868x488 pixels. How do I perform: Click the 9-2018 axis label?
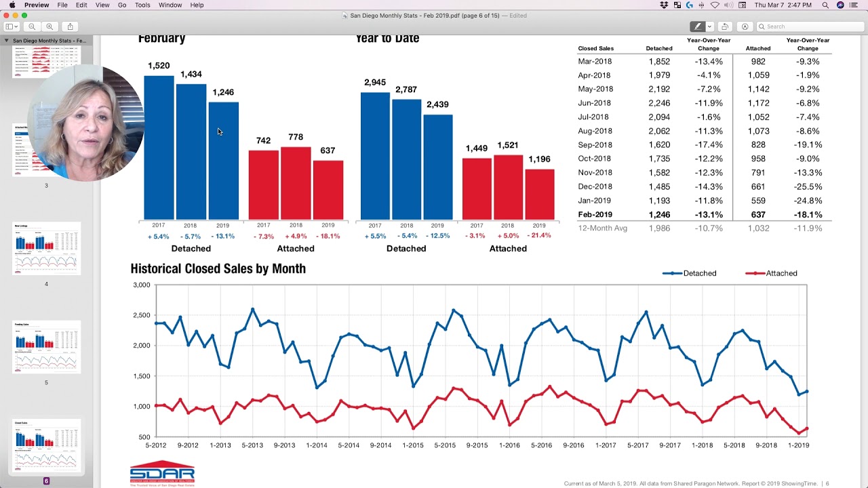[766, 445]
